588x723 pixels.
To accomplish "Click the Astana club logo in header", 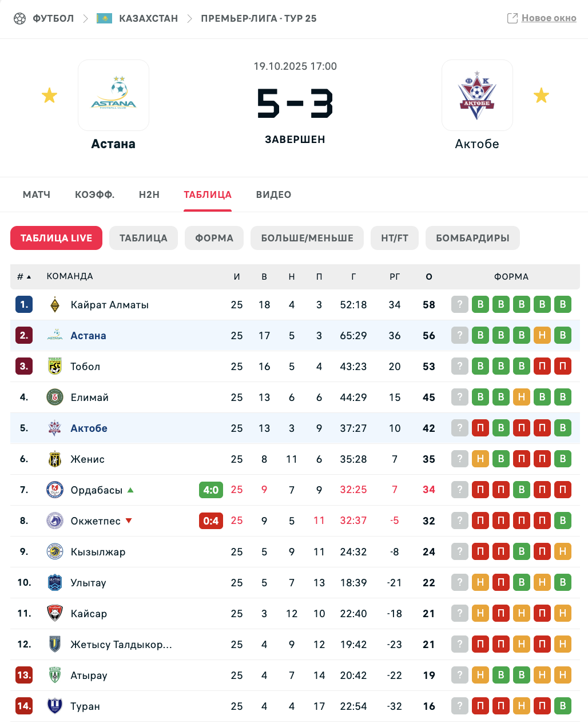I will 113,96.
